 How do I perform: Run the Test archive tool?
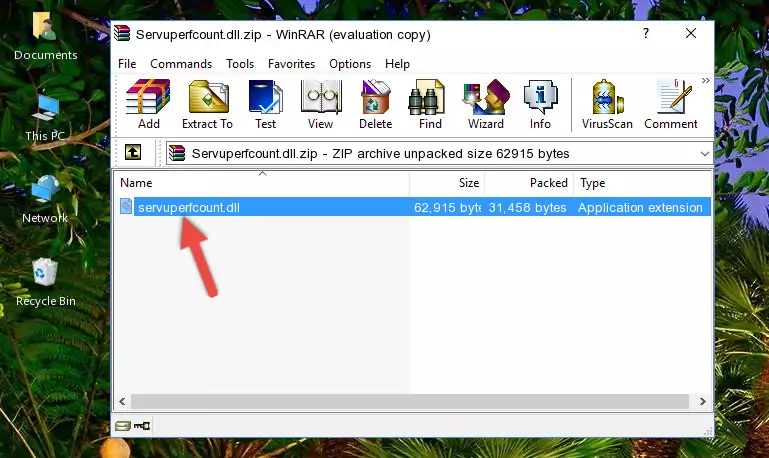265,104
